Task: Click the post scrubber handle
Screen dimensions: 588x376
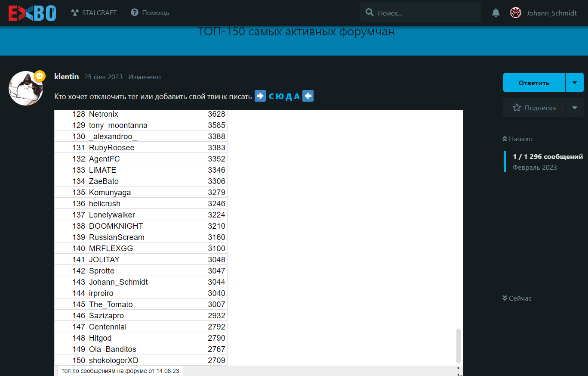Action: [505, 162]
